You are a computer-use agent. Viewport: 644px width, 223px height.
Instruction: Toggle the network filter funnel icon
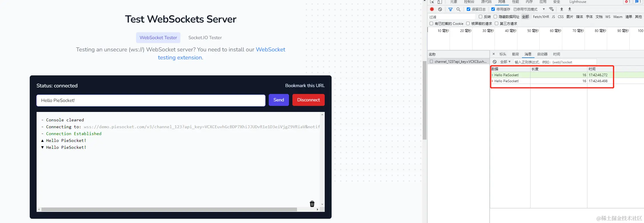pos(450,9)
